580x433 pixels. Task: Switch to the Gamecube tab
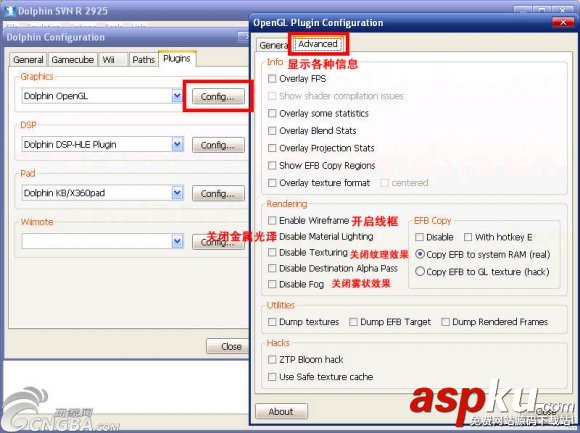tap(72, 60)
